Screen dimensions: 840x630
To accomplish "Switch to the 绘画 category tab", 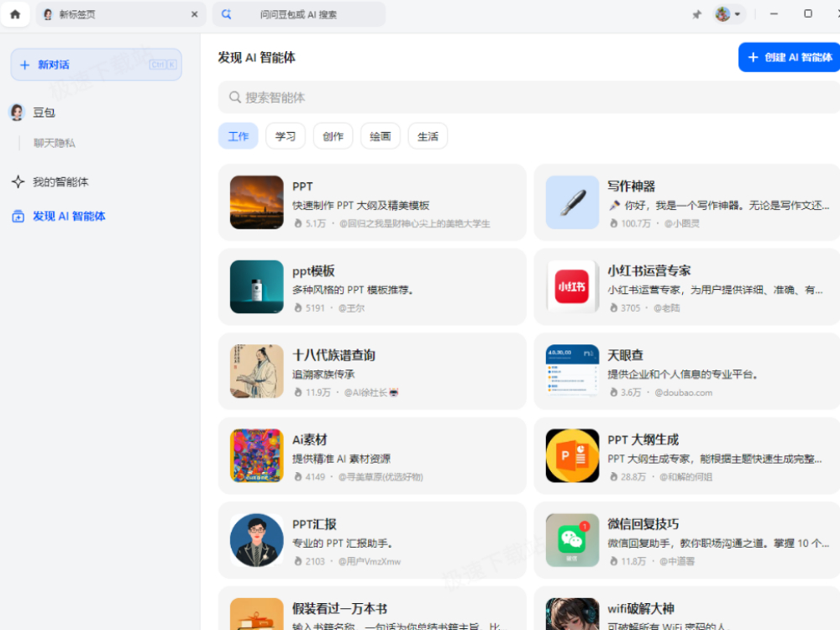I will 381,136.
